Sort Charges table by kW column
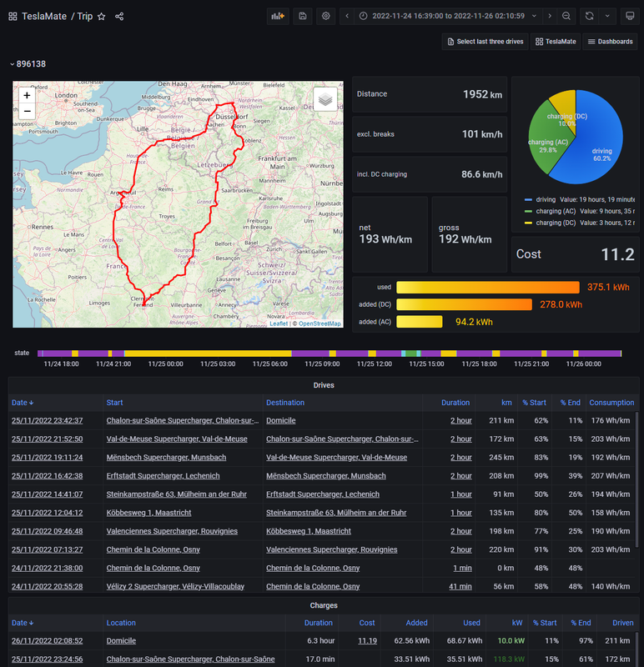 click(x=517, y=623)
